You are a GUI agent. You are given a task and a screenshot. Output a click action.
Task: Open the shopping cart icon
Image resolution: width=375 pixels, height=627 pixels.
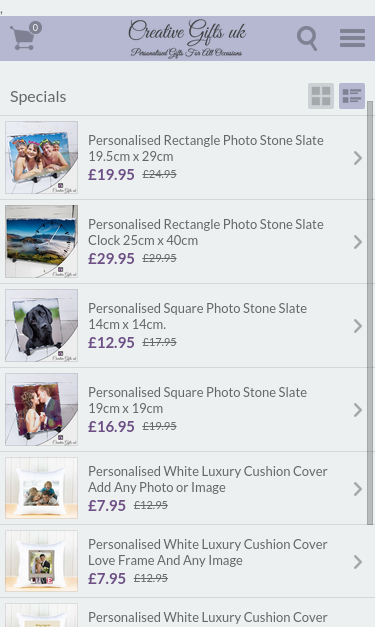pyautogui.click(x=23, y=38)
